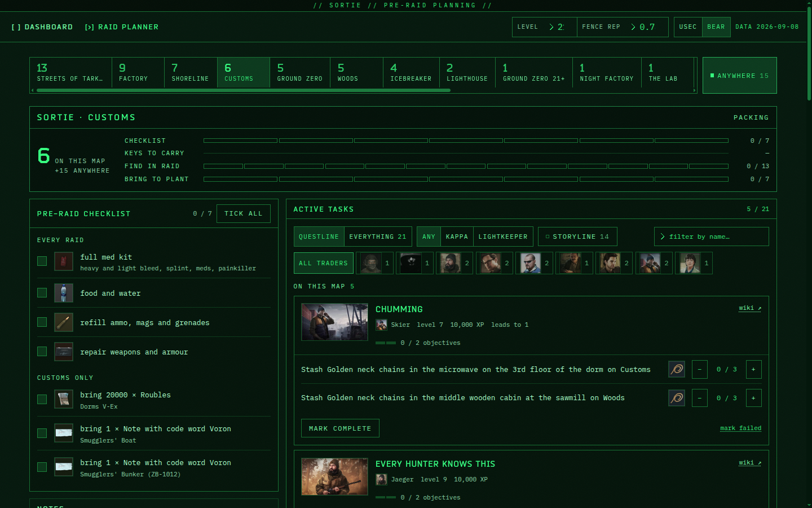Tick the Smugglers' Boat note checkbox
The image size is (812, 508).
(x=42, y=433)
